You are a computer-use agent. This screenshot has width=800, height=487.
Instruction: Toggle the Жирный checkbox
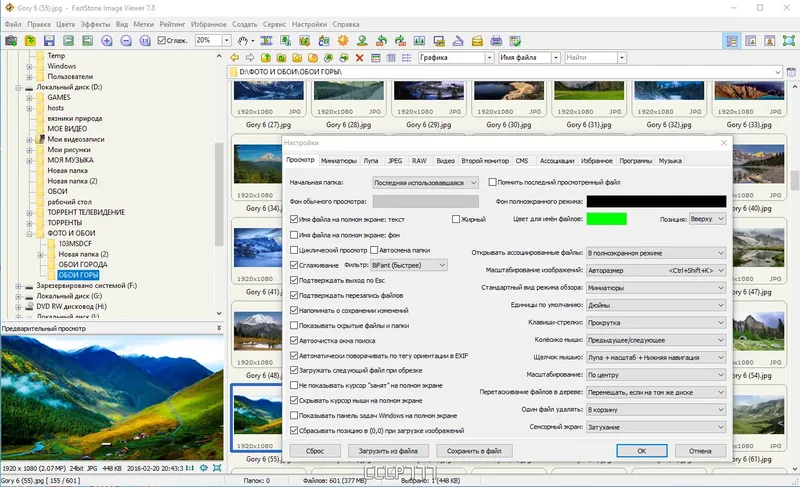tap(455, 219)
